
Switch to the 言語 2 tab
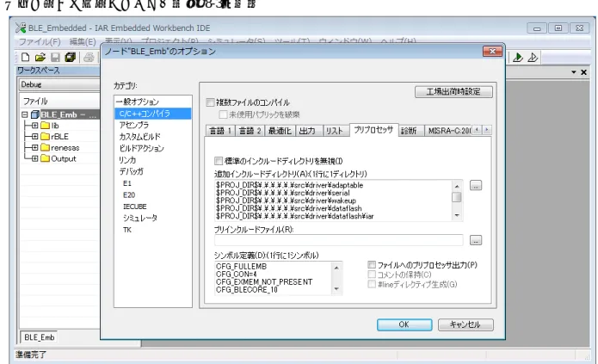[x=250, y=131]
